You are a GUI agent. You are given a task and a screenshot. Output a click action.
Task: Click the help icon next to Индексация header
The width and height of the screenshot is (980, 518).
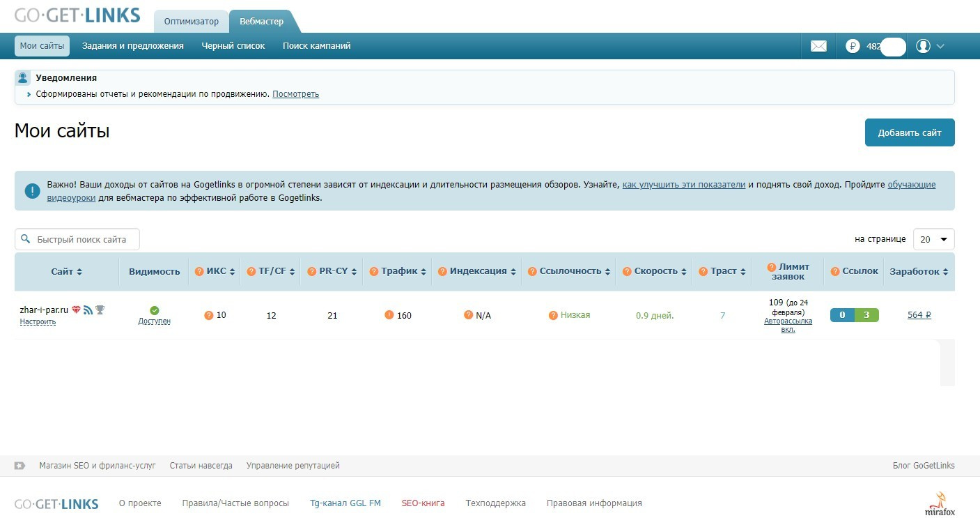click(x=442, y=271)
